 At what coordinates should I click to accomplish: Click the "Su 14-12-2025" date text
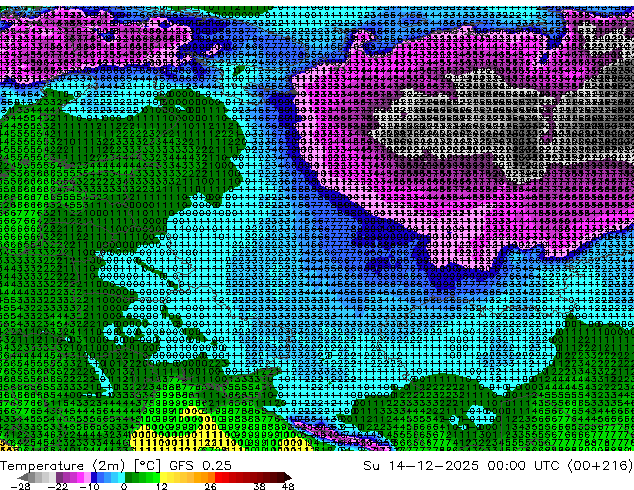(x=421, y=466)
